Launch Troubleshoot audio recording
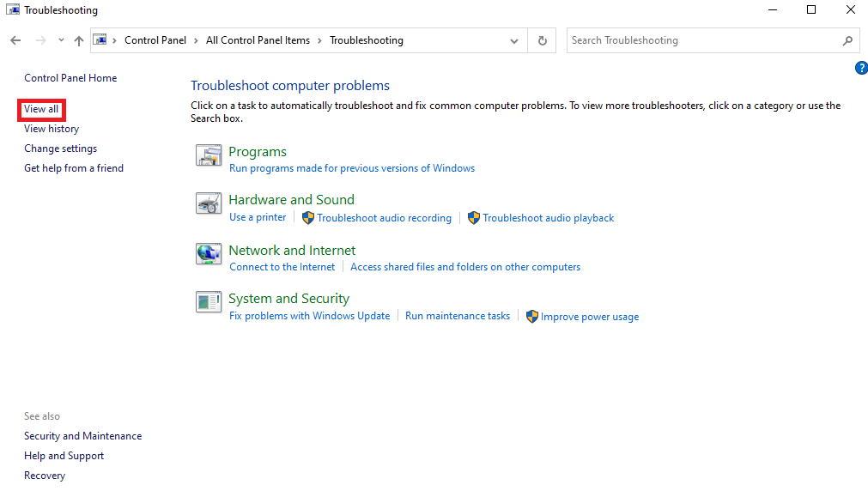The height and width of the screenshot is (497, 868). tap(384, 218)
